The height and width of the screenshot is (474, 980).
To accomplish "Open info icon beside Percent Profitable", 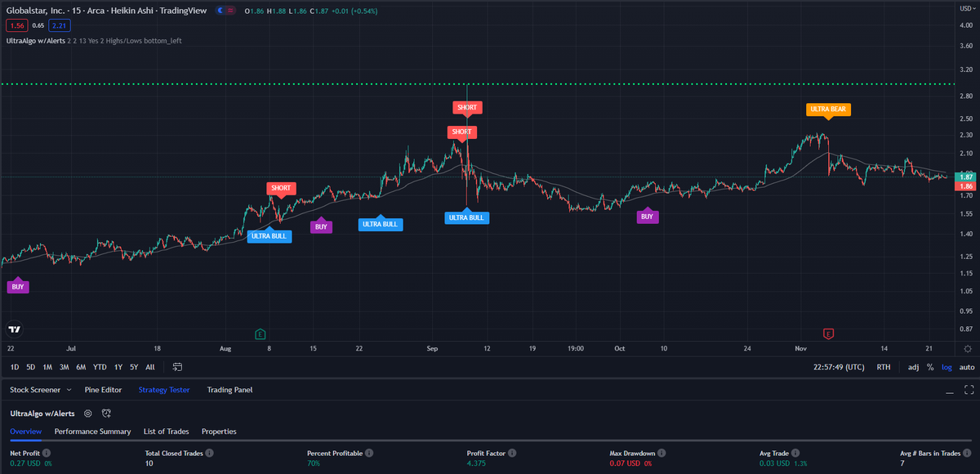I will [370, 452].
